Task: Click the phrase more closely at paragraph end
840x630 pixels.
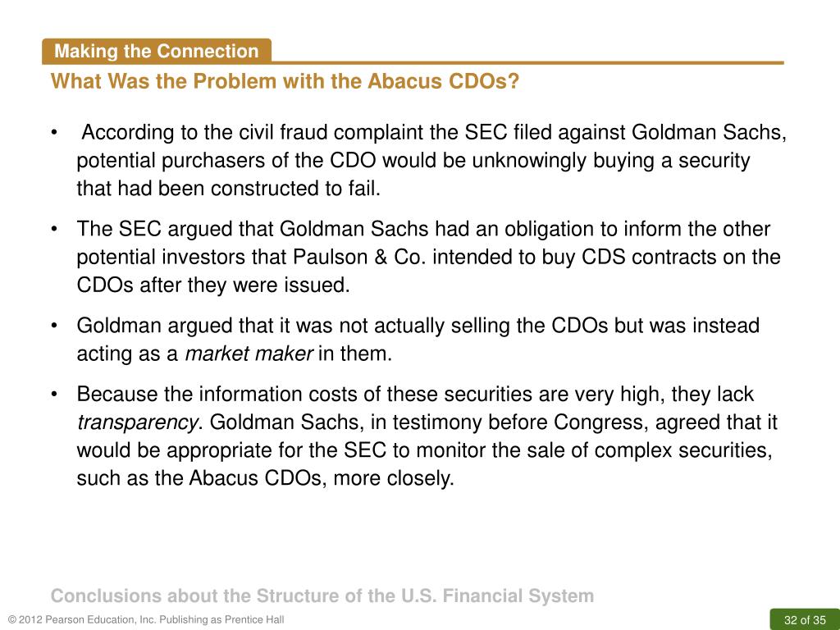Action: pos(394,478)
